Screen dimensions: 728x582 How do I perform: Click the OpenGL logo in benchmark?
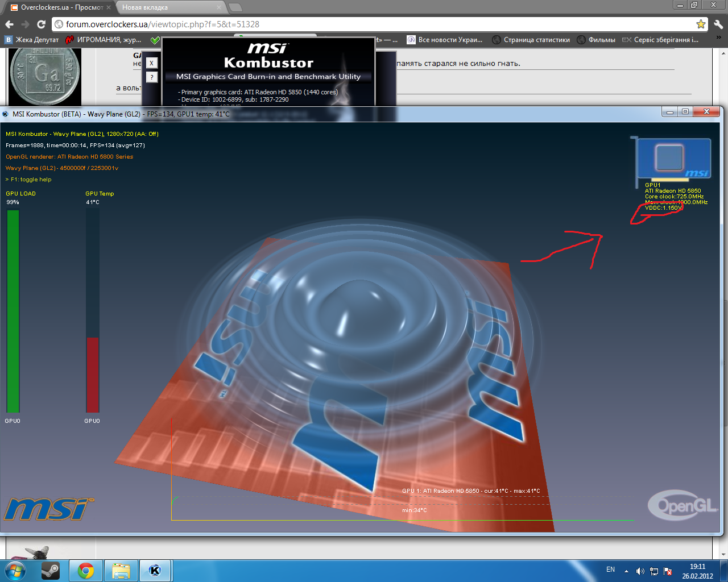(x=682, y=505)
